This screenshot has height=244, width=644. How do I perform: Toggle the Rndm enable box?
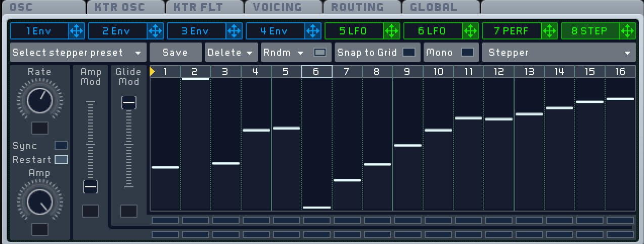point(320,52)
